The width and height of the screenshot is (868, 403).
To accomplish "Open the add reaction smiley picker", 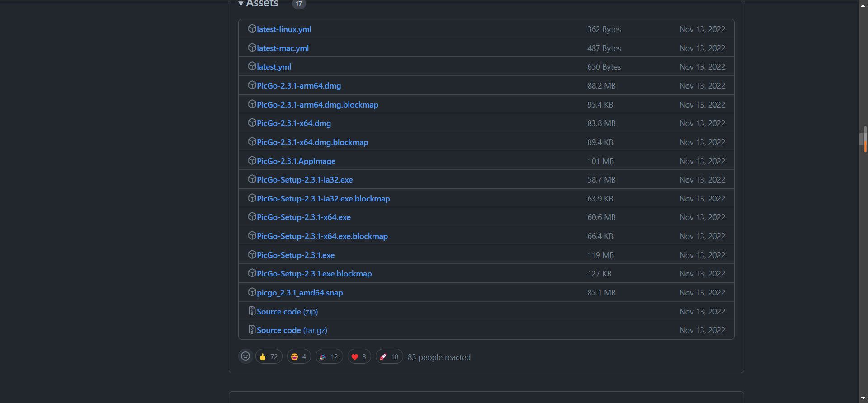I will pos(245,356).
